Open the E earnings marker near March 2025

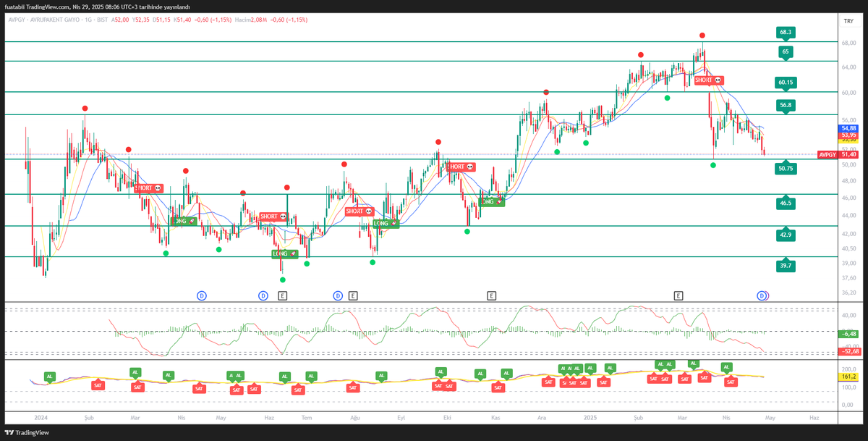click(x=678, y=295)
